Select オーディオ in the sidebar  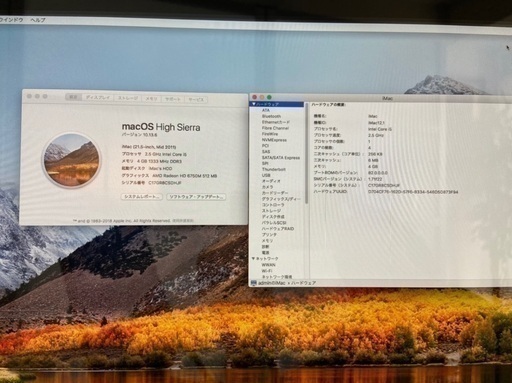coord(271,181)
